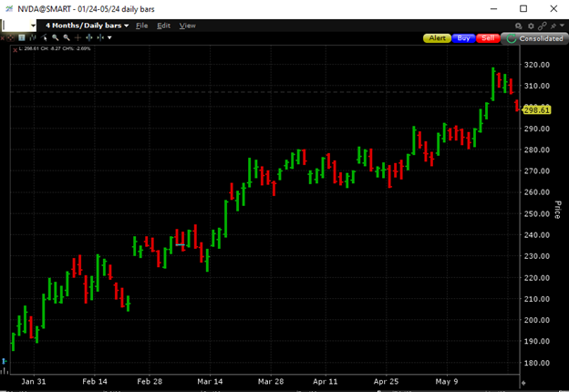Click the 250.00 price axis value
The width and height of the screenshot is (569, 392).
pyautogui.click(x=537, y=213)
